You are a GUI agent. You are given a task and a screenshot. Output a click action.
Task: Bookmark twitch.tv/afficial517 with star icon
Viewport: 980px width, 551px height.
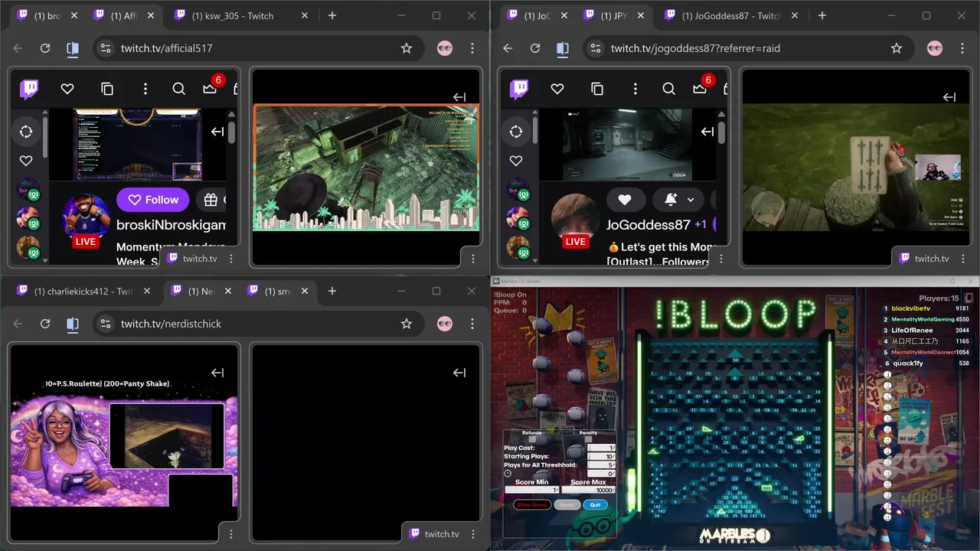tap(407, 48)
